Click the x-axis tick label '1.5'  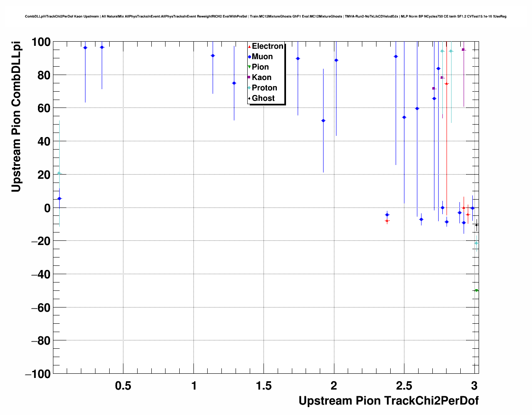[263, 386]
